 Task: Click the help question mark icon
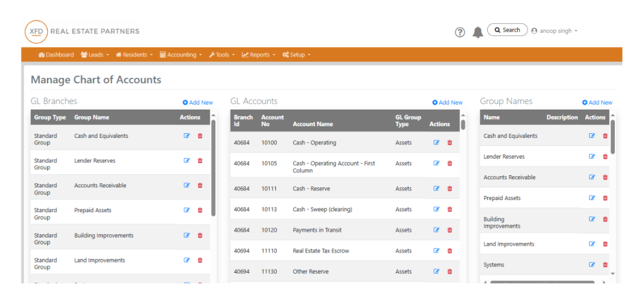[x=460, y=33]
